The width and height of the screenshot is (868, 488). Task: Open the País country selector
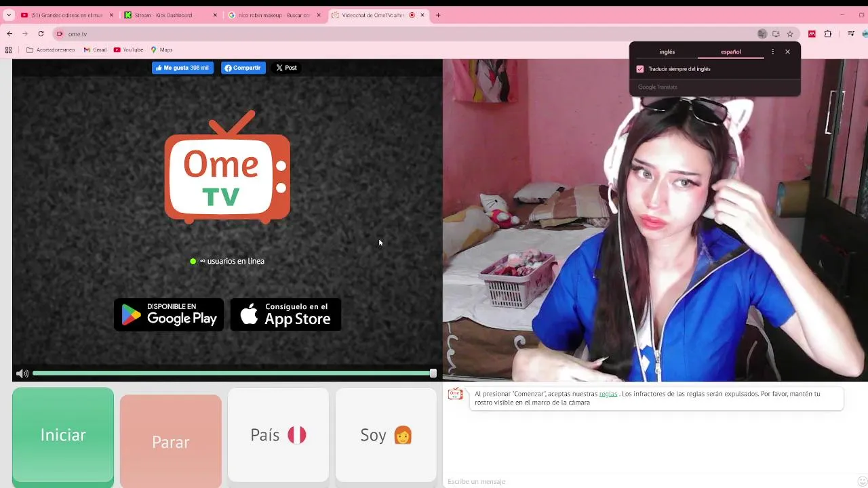[278, 435]
